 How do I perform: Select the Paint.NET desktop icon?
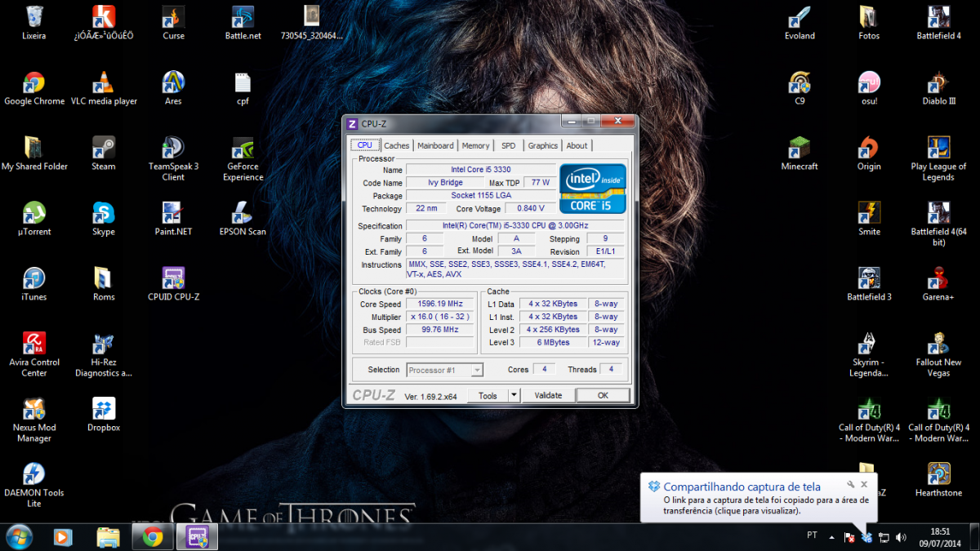point(173,218)
